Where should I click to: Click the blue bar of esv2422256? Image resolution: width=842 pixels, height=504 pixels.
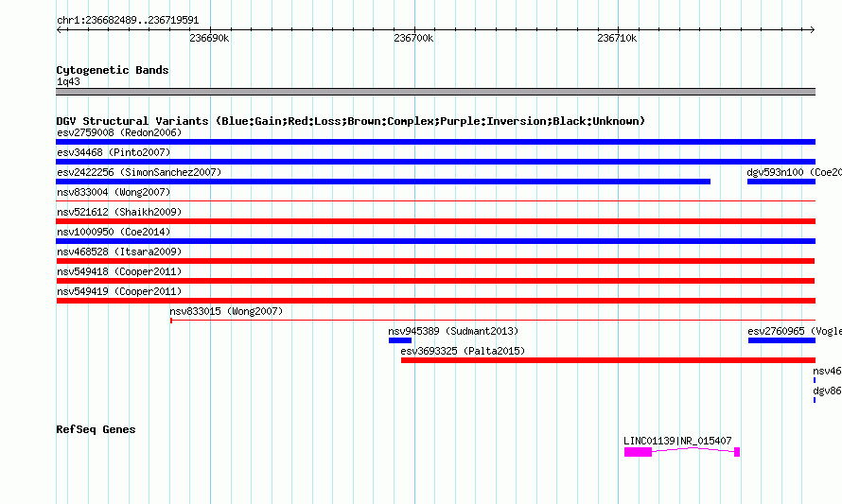click(x=383, y=182)
